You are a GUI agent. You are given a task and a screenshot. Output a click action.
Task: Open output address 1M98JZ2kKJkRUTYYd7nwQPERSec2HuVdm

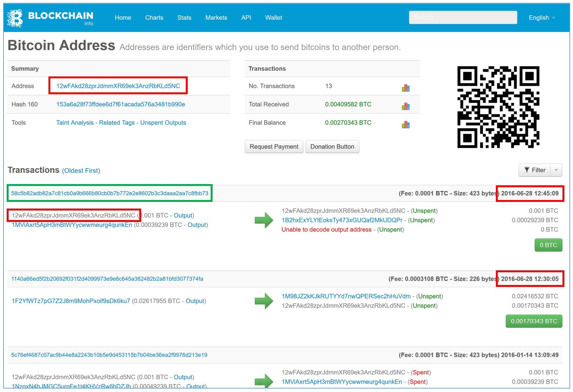tap(346, 296)
